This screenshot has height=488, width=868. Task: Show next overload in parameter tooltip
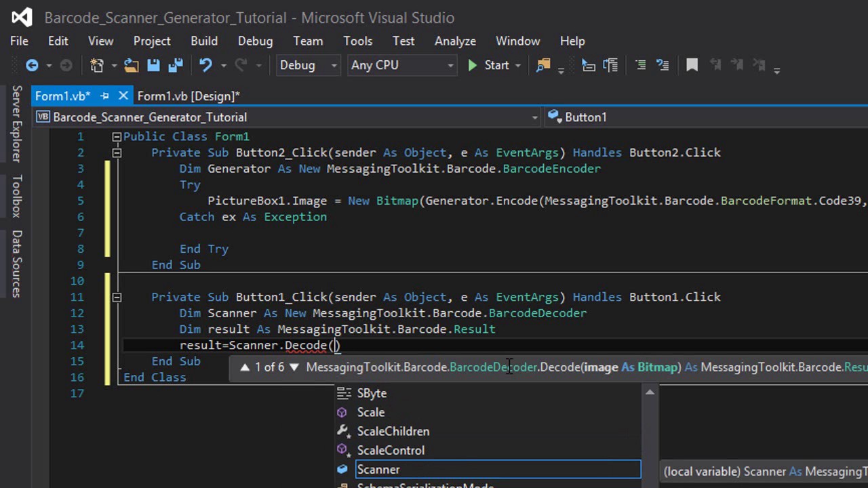pos(294,367)
